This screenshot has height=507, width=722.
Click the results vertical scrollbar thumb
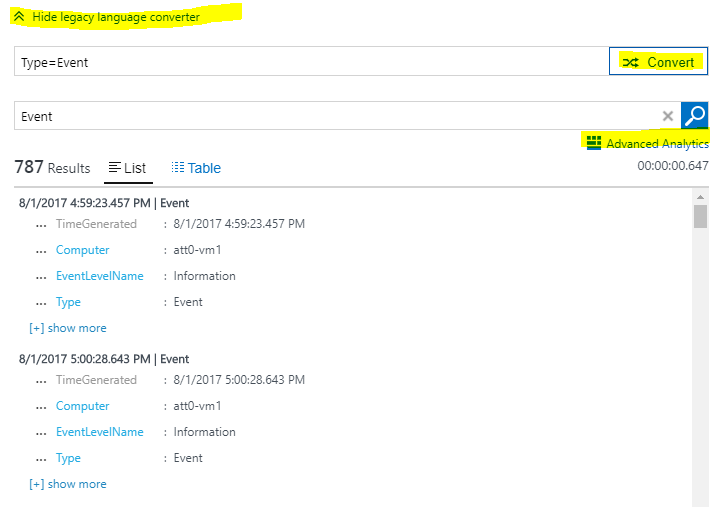point(700,216)
